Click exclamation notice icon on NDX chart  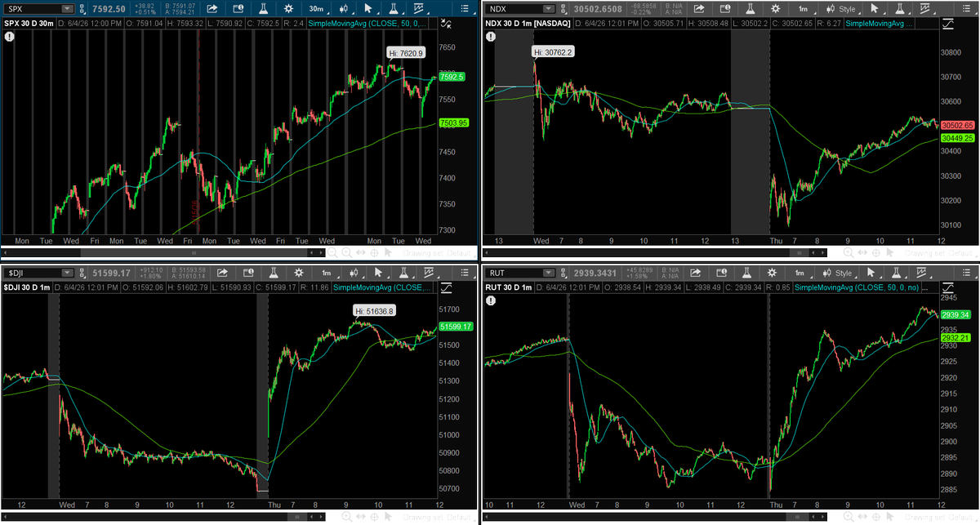click(x=491, y=37)
